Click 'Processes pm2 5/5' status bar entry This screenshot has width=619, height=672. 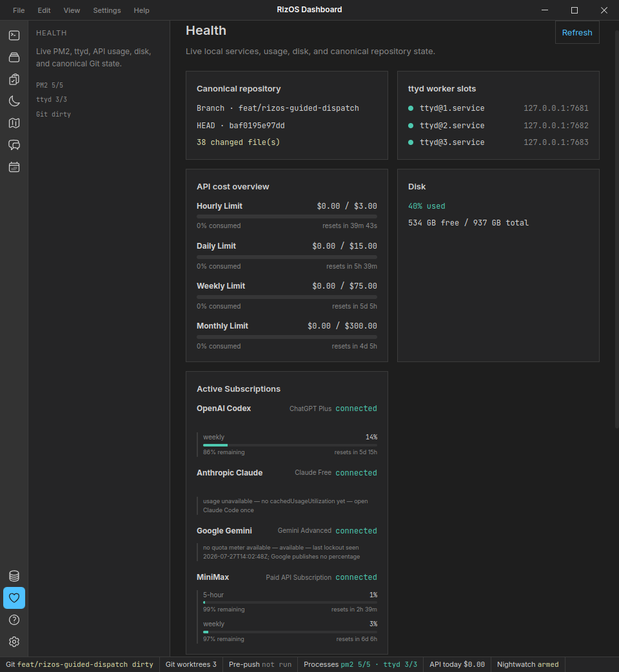pyautogui.click(x=360, y=664)
